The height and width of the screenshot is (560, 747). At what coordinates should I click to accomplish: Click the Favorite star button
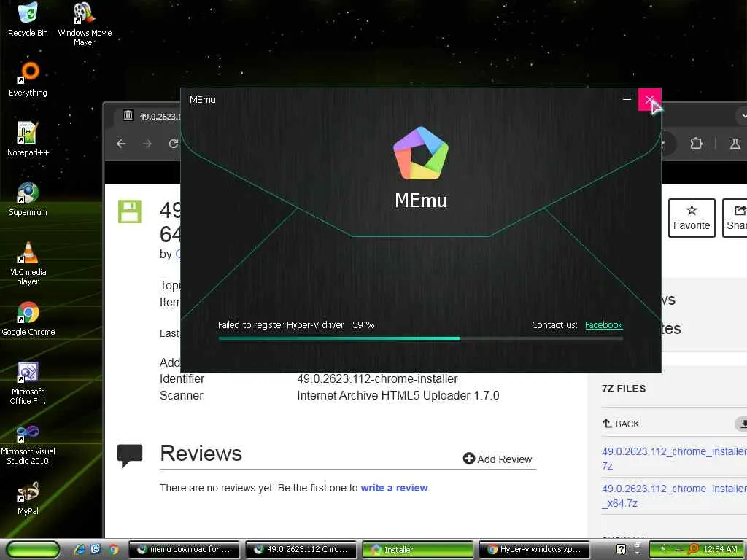point(692,217)
